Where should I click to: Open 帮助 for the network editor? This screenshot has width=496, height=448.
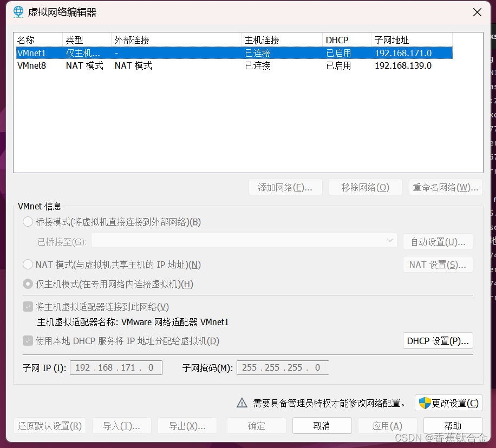[453, 426]
